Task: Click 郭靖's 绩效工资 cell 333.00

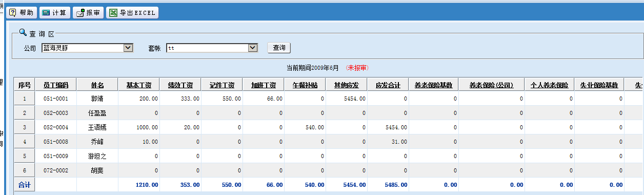Action: (180, 98)
